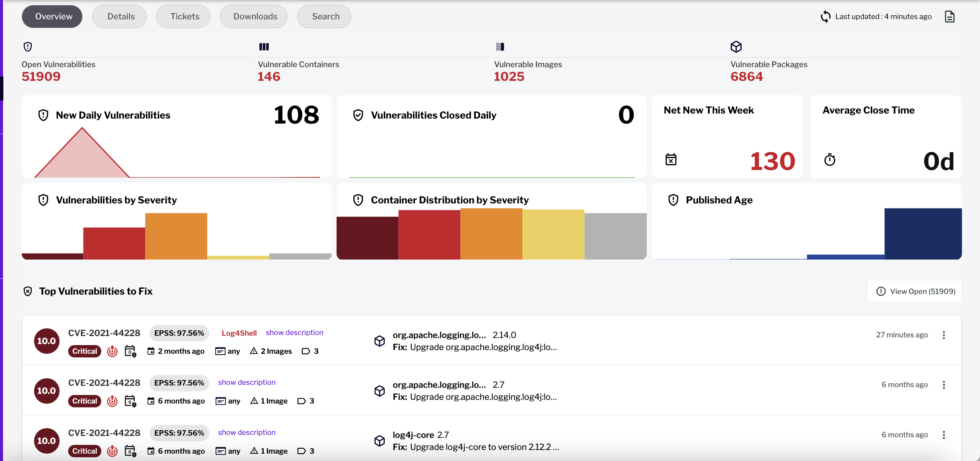This screenshot has height=461, width=980.
Task: Open the options menu for org.apache 2.7 row
Action: coord(944,385)
